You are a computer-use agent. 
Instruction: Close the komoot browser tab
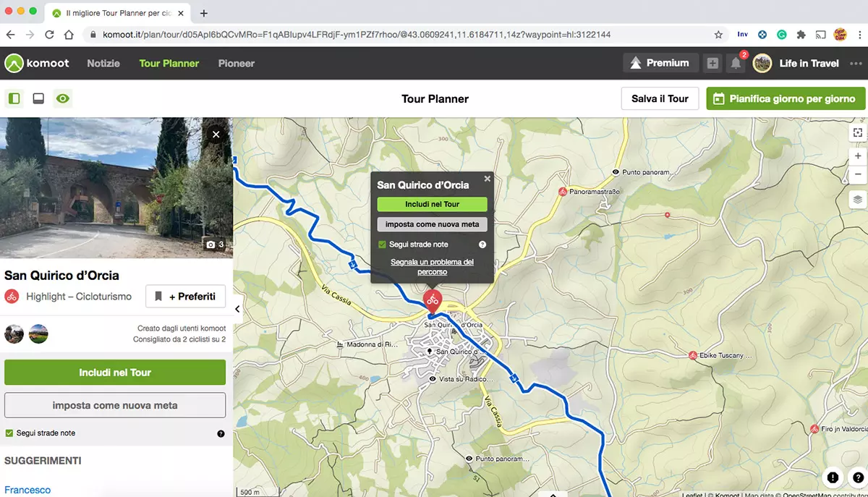click(181, 13)
